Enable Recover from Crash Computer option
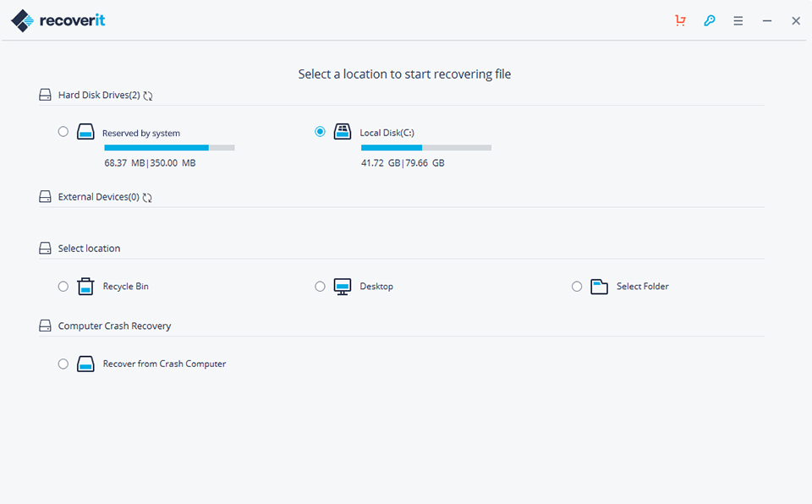Viewport: 812px width, 504px height. [63, 364]
